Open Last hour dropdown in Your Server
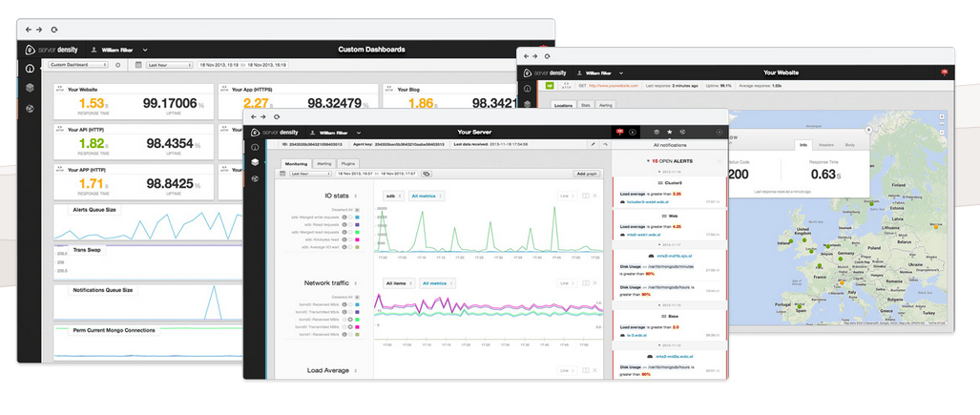Screen dimensions: 980x415 [311, 174]
